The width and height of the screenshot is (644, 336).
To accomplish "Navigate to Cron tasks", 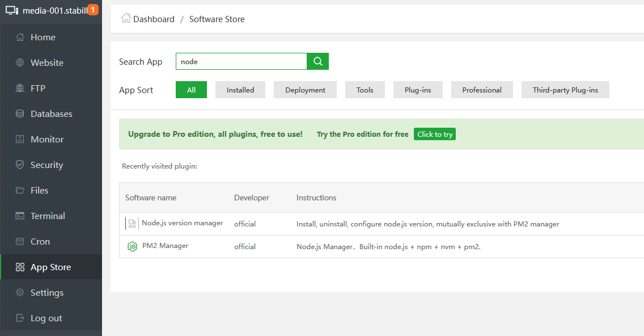I will [x=40, y=241].
